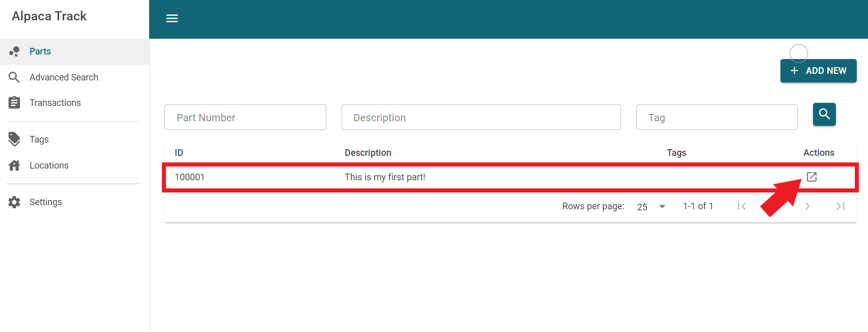Click the Tags label icon
The width and height of the screenshot is (868, 332).
pyautogui.click(x=14, y=140)
